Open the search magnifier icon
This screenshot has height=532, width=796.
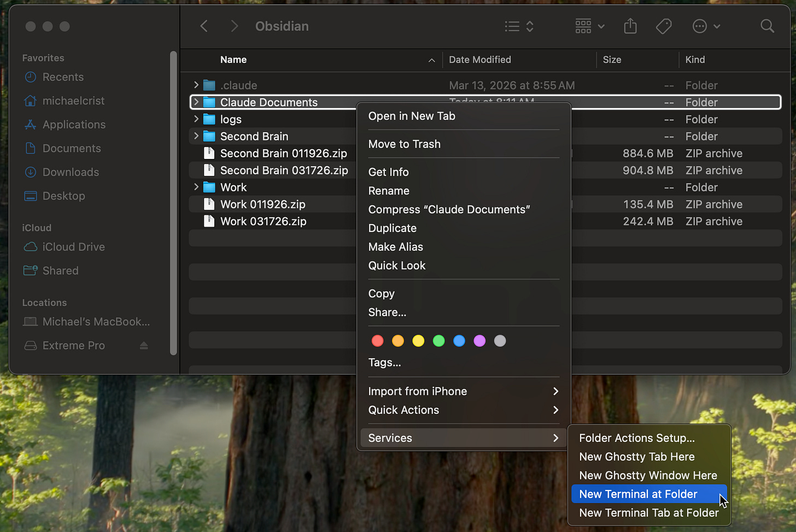pos(767,26)
